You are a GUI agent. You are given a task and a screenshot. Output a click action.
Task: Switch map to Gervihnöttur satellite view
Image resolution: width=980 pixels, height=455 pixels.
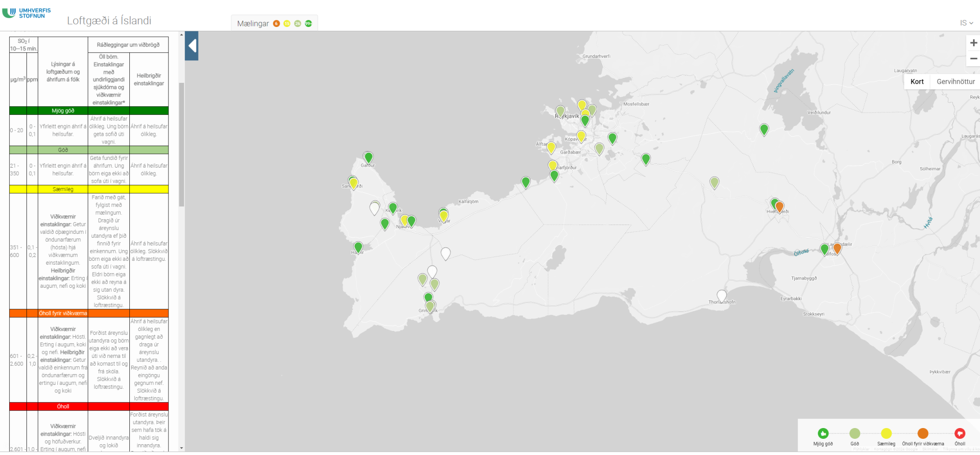click(x=955, y=81)
